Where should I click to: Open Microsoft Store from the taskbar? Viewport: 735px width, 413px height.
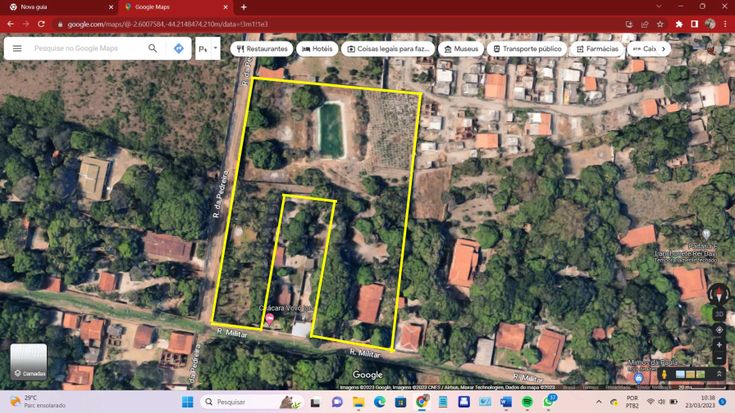coord(401,402)
